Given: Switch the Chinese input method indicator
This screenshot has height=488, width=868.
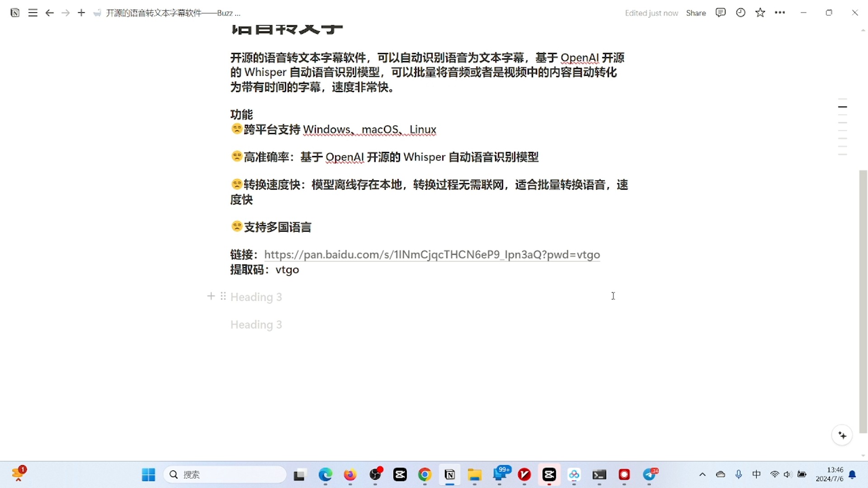Looking at the screenshot, I should click(x=756, y=474).
